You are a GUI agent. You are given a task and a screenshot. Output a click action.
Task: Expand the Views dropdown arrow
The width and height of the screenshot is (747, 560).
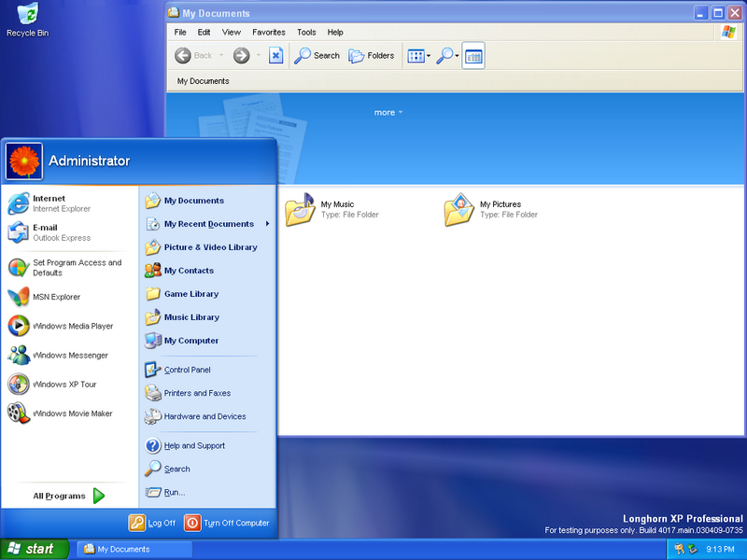429,57
